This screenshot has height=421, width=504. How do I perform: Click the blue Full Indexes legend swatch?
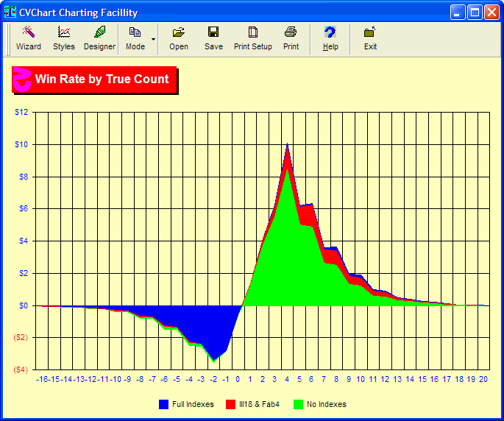[x=164, y=404]
